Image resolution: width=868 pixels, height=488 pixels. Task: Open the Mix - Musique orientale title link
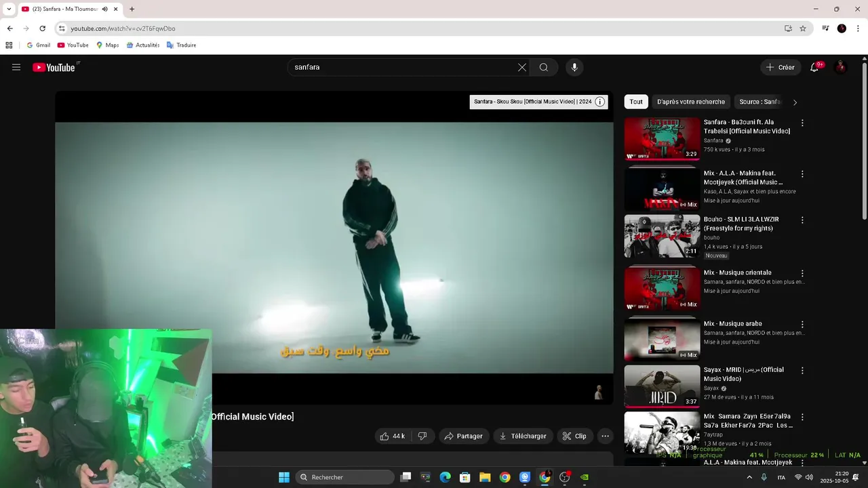(x=737, y=272)
